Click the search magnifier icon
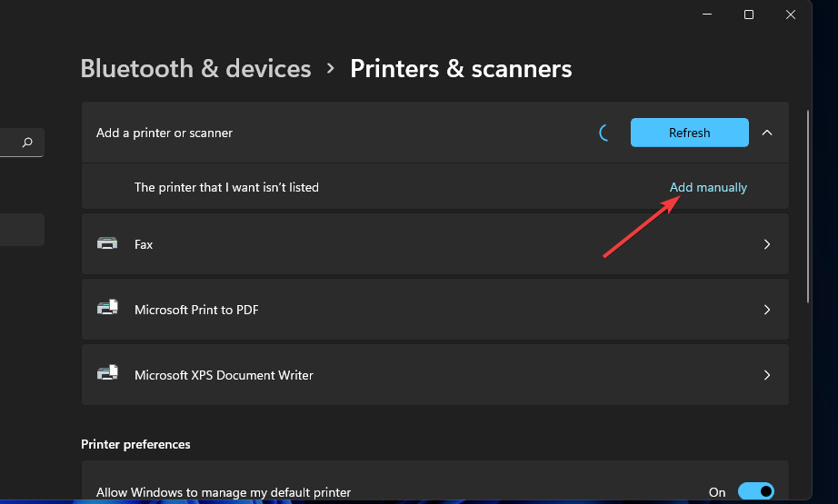 pyautogui.click(x=27, y=143)
